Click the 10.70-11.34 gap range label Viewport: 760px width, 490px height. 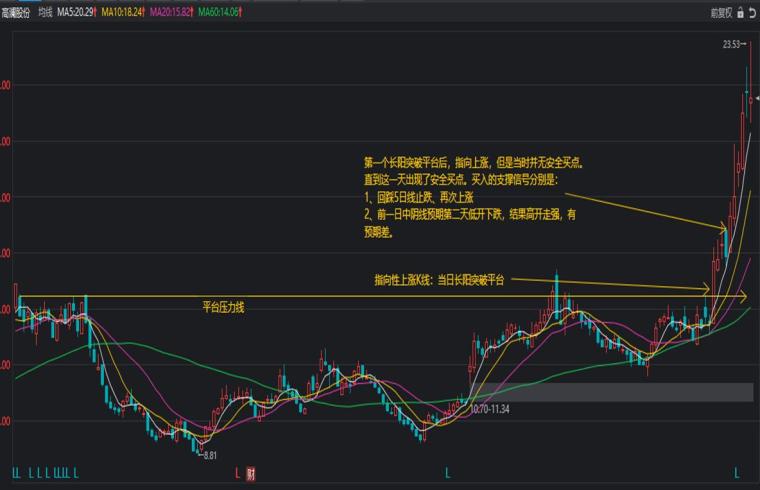[490, 409]
